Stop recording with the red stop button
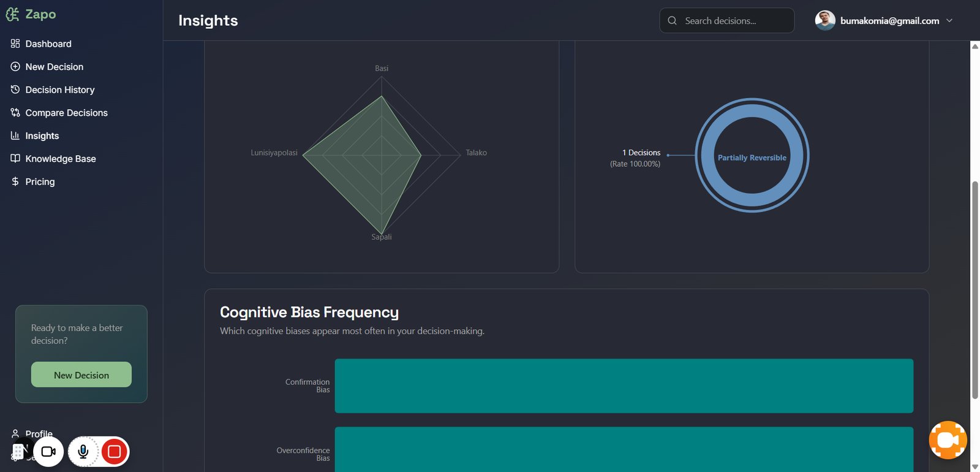This screenshot has width=980, height=472. coord(114,452)
